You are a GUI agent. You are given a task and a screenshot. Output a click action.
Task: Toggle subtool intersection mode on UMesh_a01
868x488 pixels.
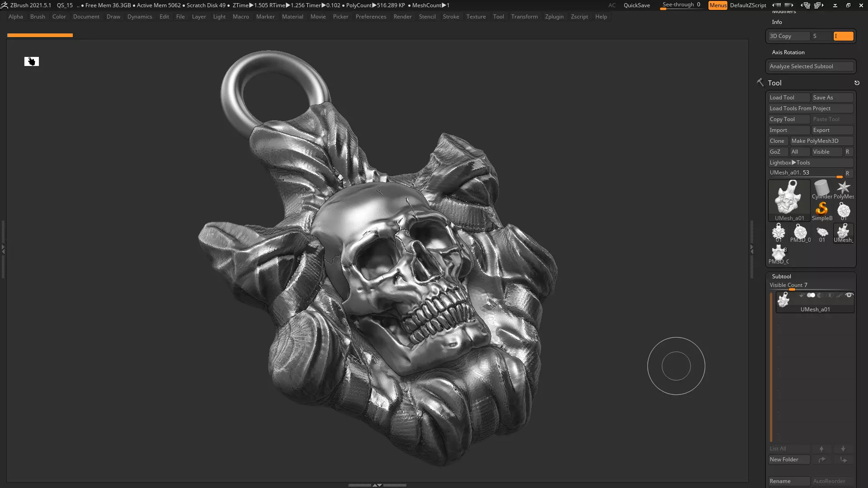coord(830,296)
